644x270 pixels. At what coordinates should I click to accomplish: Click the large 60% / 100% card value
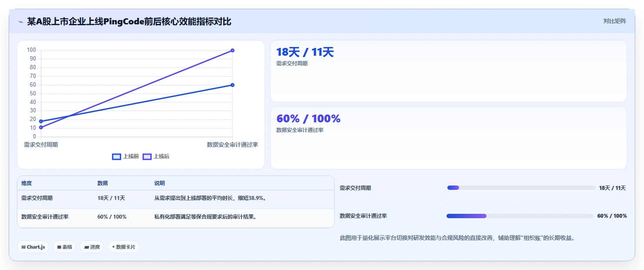tap(309, 118)
